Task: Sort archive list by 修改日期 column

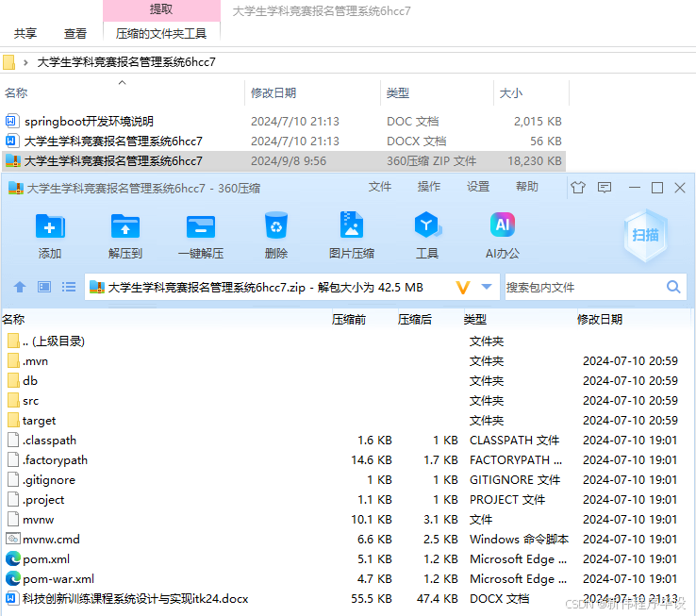Action: click(x=600, y=320)
